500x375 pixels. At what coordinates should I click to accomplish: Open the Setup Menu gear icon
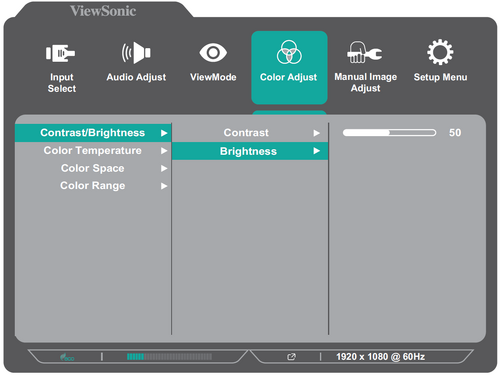(440, 52)
